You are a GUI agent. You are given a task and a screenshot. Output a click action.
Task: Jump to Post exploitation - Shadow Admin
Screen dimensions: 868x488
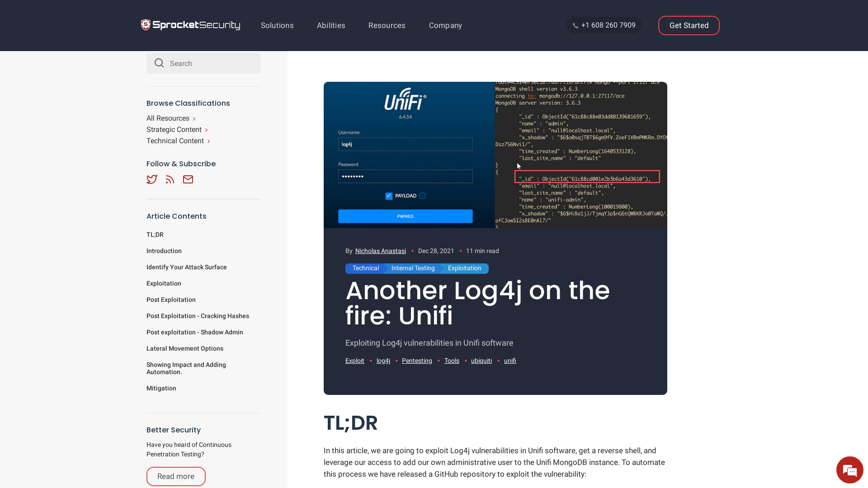195,332
